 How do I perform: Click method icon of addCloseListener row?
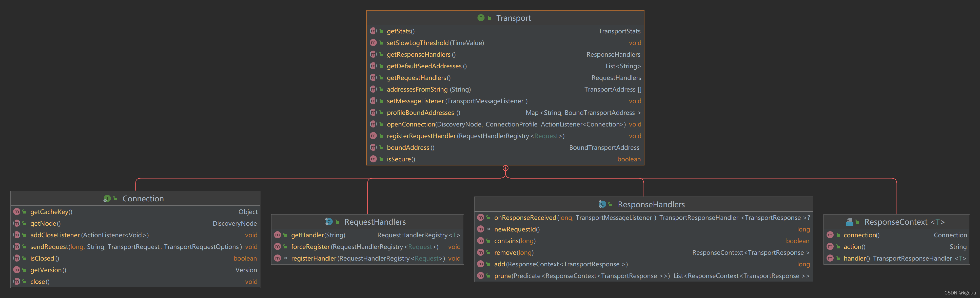tap(17, 235)
